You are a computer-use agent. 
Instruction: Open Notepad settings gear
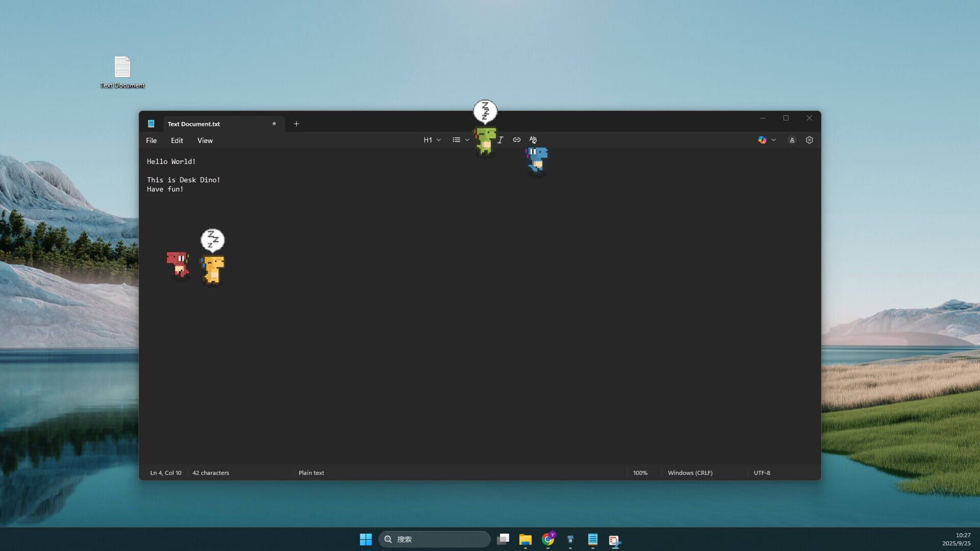809,140
